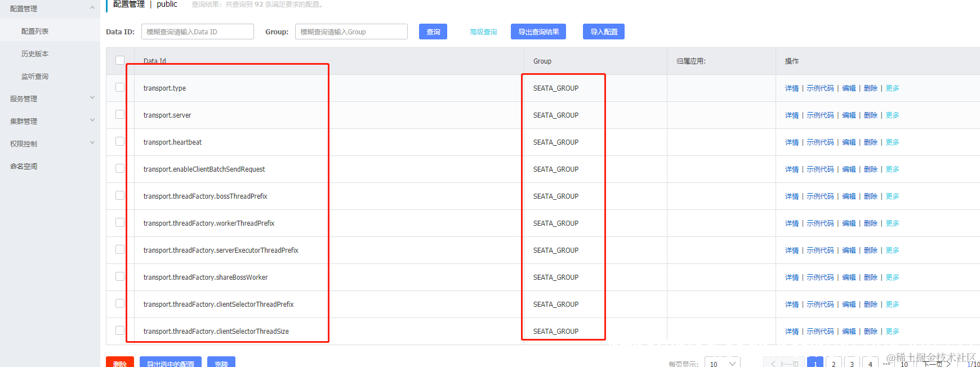The image size is (980, 367).
Task: Click transport.threadFactory.shareBossWorker Data Id text
Action: click(x=206, y=278)
